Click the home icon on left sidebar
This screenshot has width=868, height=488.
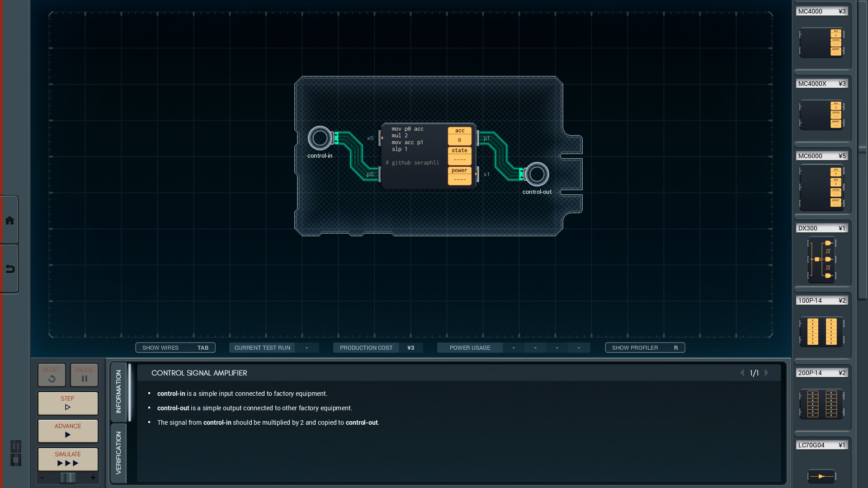pos(9,221)
